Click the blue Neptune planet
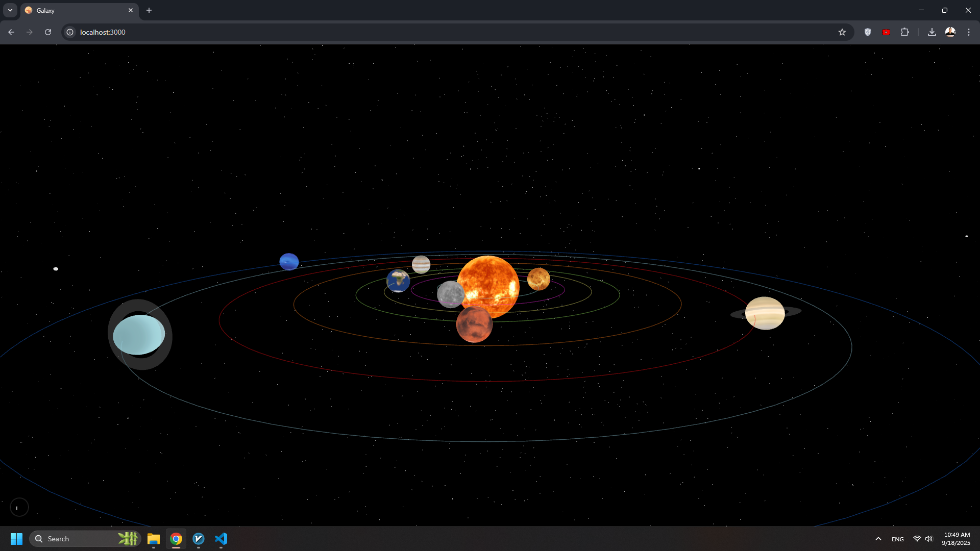 (289, 262)
